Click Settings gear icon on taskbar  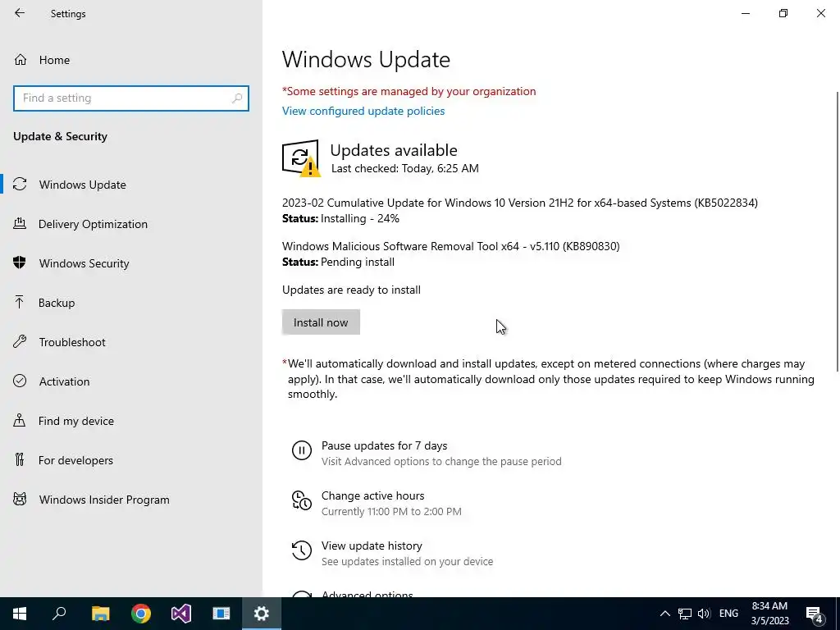point(262,614)
